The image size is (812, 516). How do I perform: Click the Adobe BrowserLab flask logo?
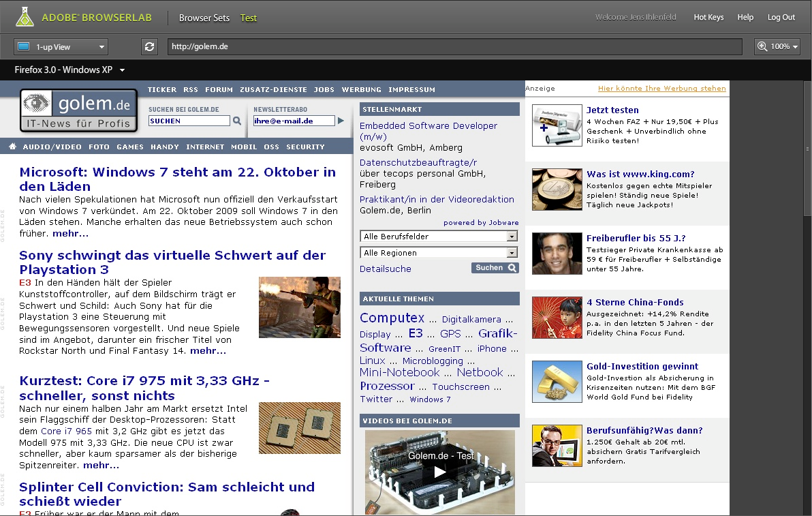point(25,17)
